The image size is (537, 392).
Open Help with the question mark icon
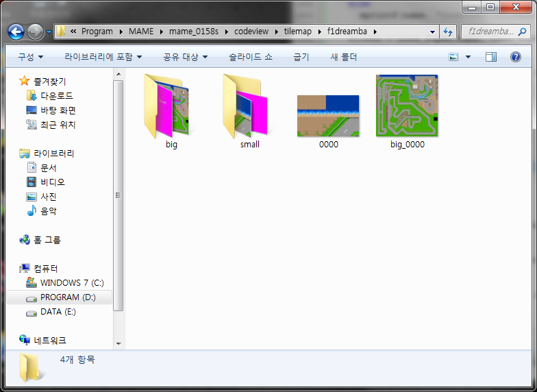pyautogui.click(x=515, y=57)
